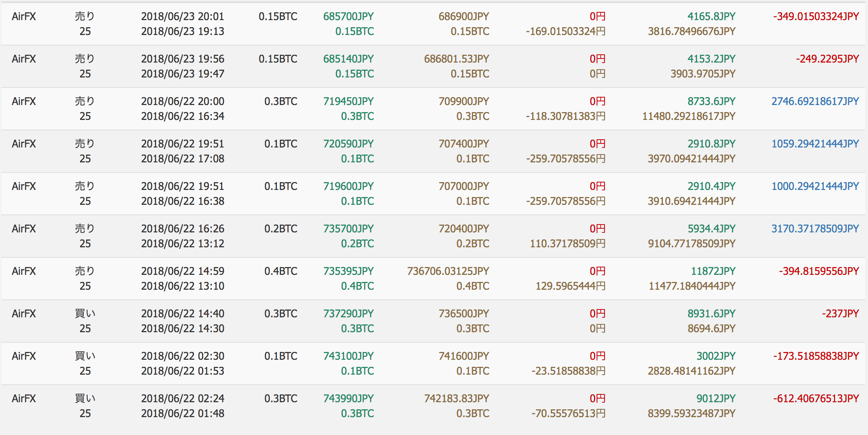Select the 2018/06/22 14:40 buy trade date
The height and width of the screenshot is (435, 868).
tap(183, 314)
